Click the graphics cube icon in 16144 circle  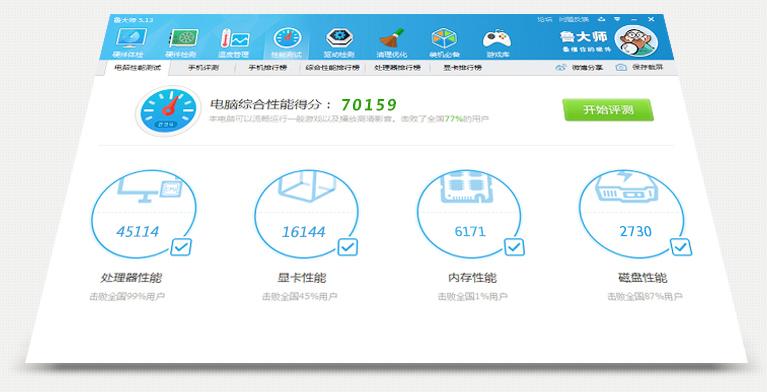(307, 185)
